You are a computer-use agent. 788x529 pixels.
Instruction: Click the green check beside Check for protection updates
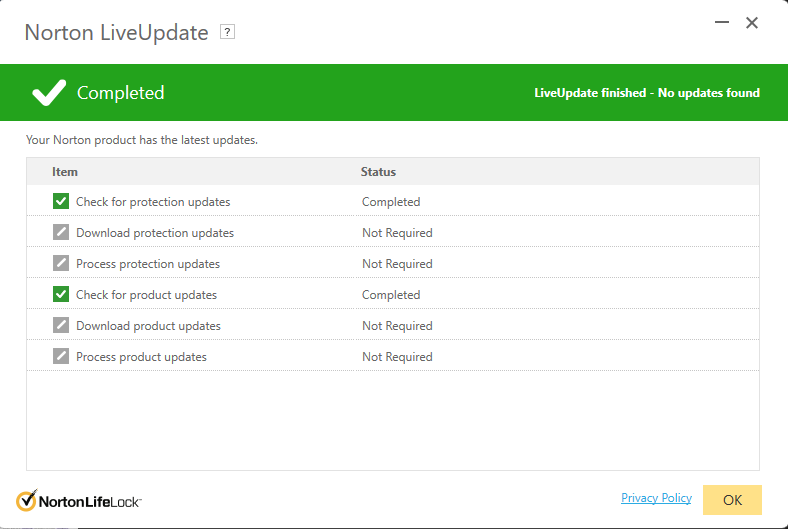[61, 202]
